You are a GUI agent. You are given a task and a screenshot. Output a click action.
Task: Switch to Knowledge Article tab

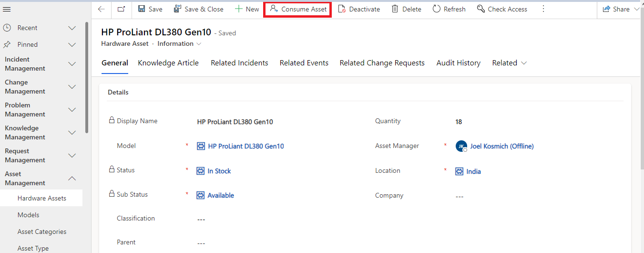coord(168,63)
